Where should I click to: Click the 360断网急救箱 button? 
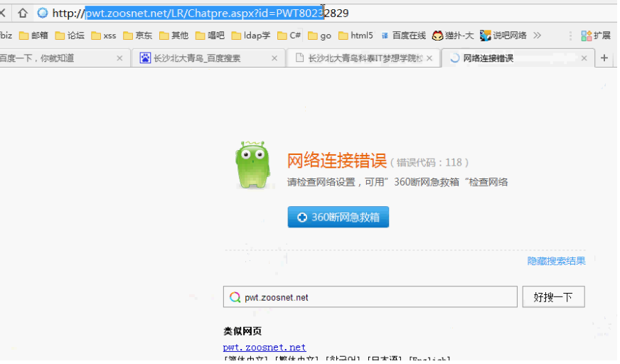338,217
